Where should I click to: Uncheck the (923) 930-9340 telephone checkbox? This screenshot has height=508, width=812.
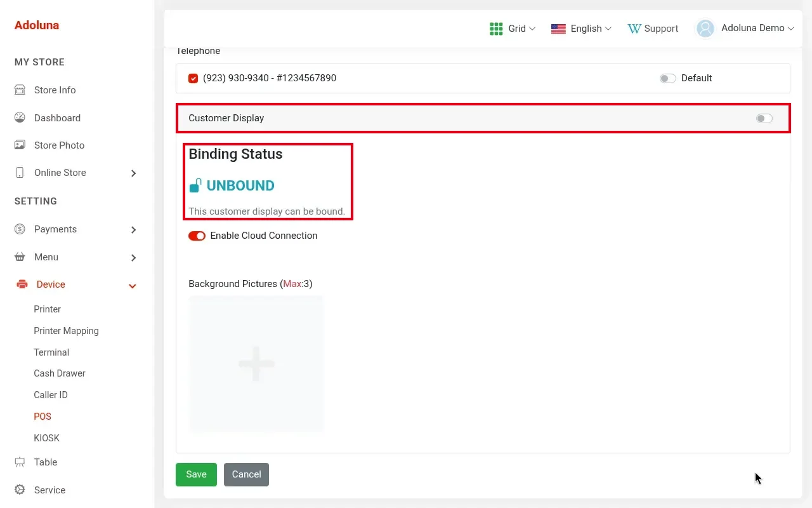(193, 79)
